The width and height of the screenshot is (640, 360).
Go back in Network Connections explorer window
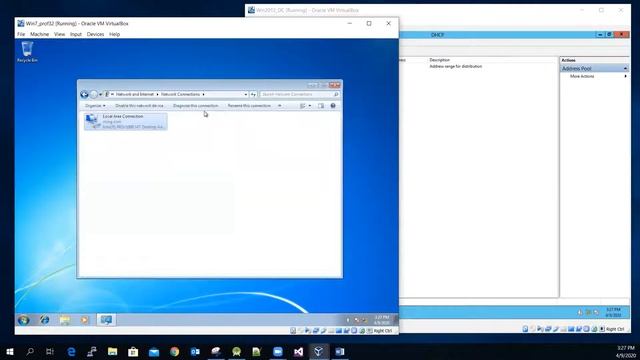coord(84,94)
